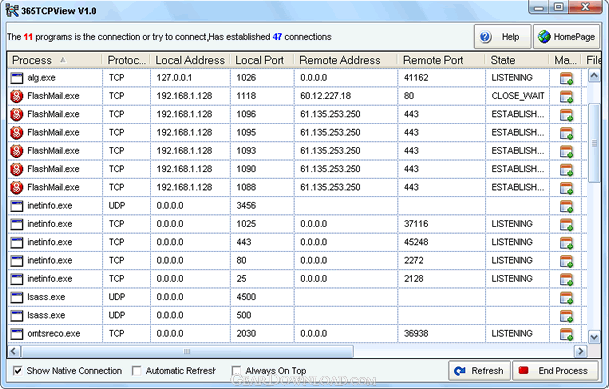Sort by the State column header

pos(517,60)
